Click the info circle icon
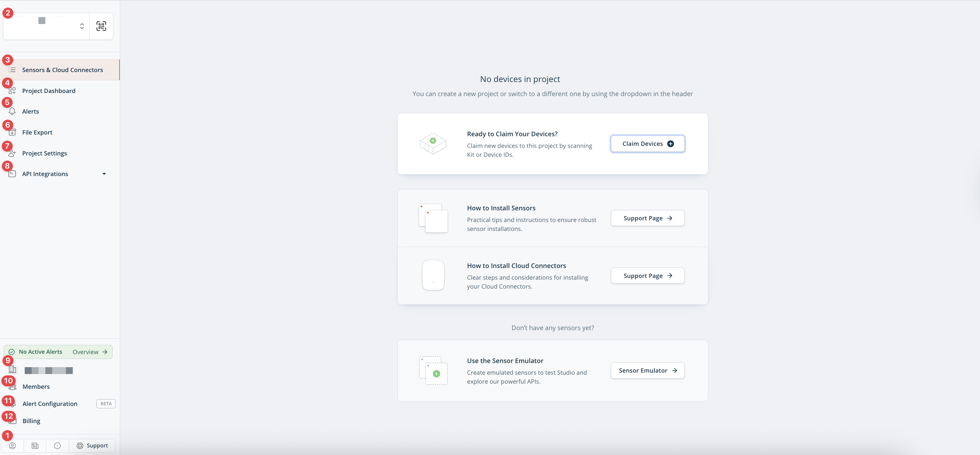This screenshot has height=455, width=980. pos(57,445)
